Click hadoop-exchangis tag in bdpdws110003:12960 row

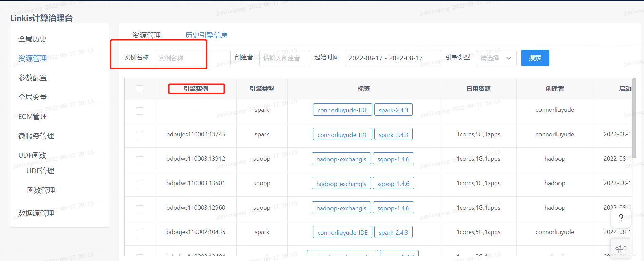click(341, 208)
